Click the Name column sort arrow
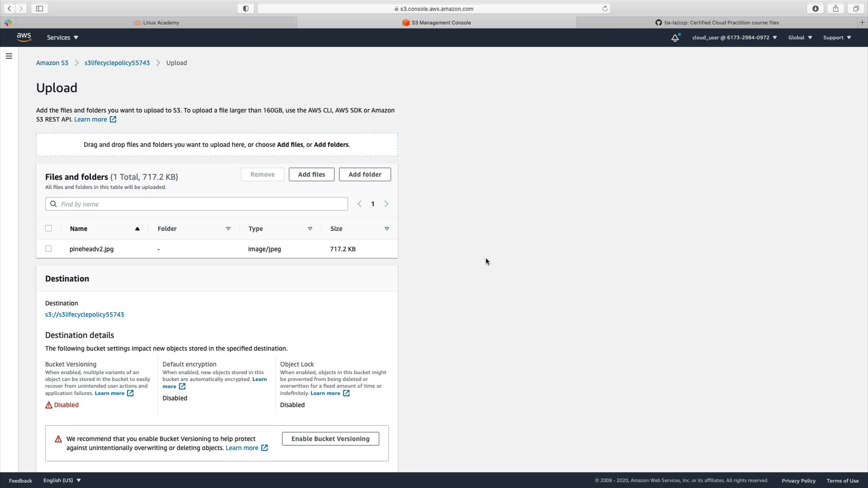 pyautogui.click(x=137, y=229)
